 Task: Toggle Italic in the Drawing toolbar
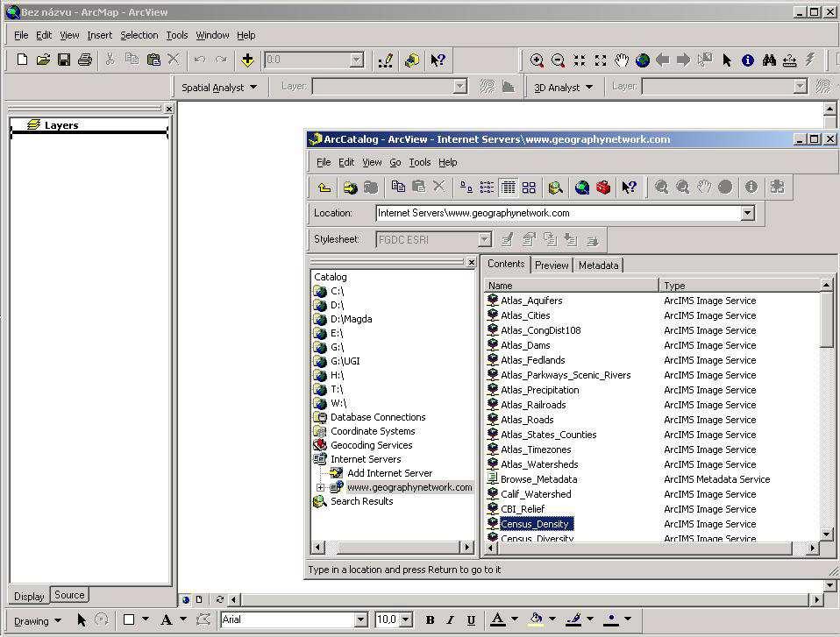[450, 619]
